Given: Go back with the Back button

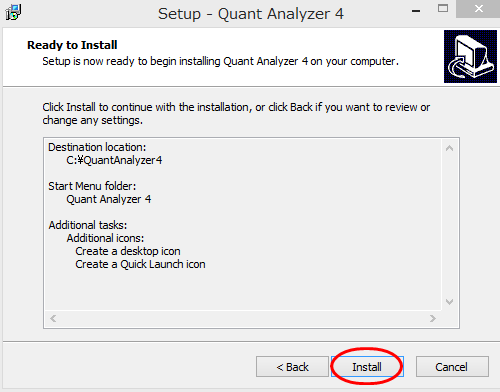Looking at the screenshot, I should (292, 367).
